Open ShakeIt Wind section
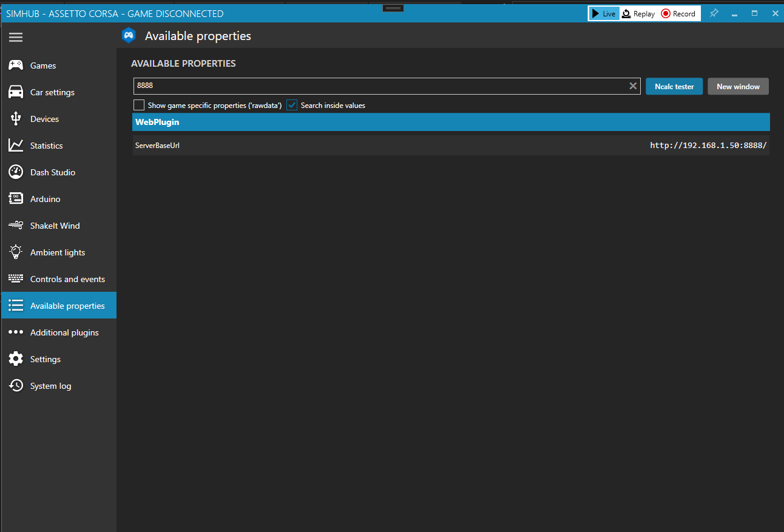The height and width of the screenshot is (532, 784). pos(55,226)
